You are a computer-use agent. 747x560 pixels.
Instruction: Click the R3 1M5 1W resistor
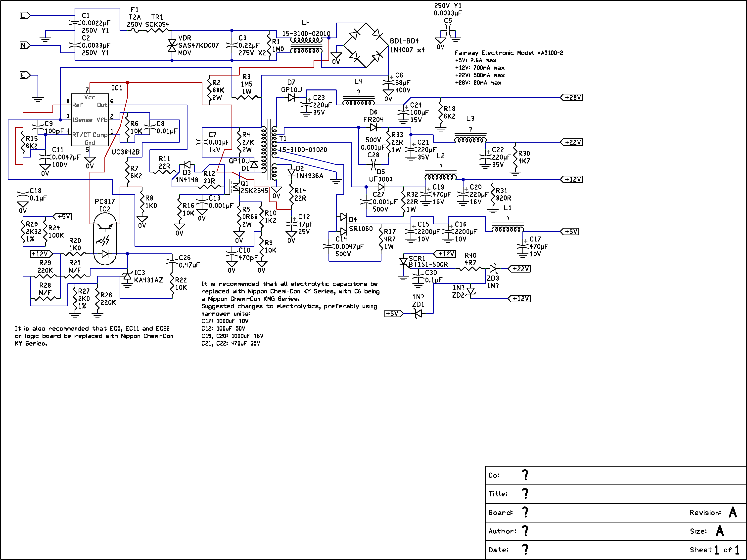coord(246,97)
